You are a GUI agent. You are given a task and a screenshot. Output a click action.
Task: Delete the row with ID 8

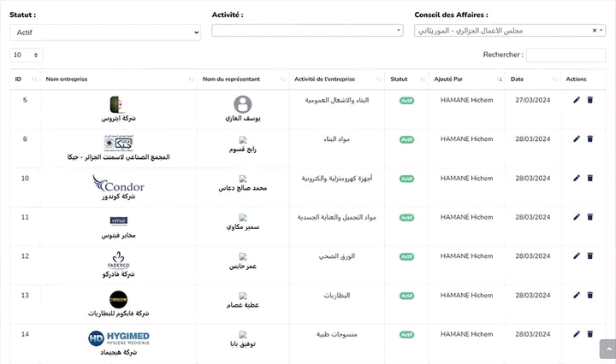[589, 139]
